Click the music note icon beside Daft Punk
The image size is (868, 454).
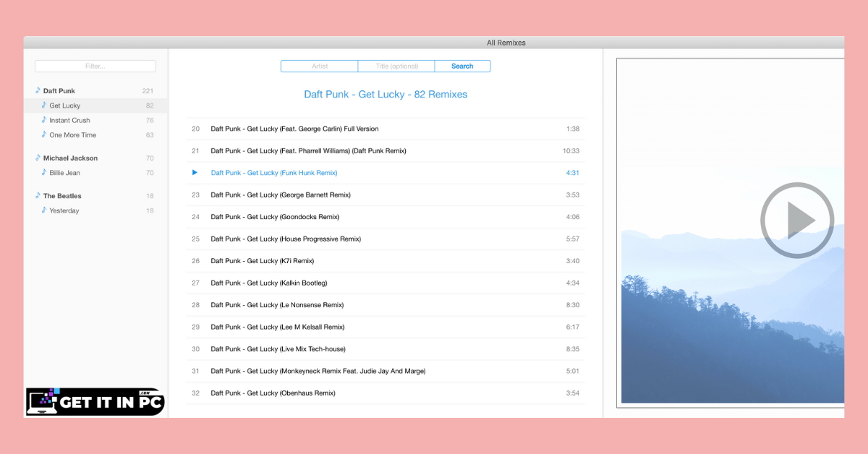pos(38,90)
